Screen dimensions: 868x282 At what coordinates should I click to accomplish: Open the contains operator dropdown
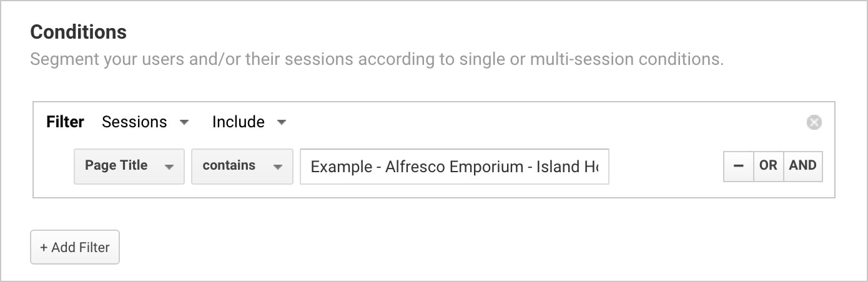pos(242,166)
